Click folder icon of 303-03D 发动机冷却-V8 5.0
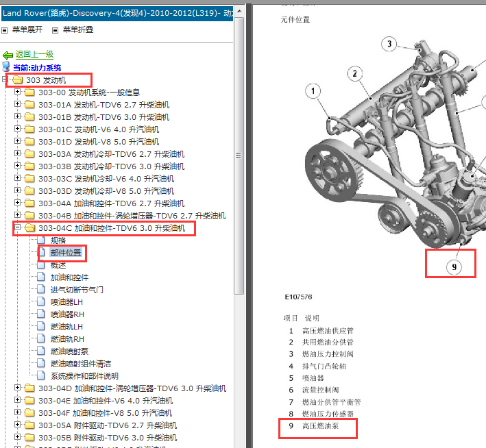 29,191
